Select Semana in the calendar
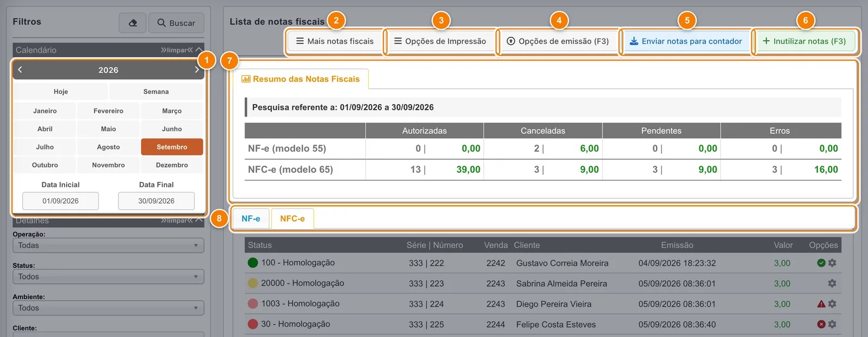Image resolution: width=868 pixels, height=337 pixels. pos(156,92)
